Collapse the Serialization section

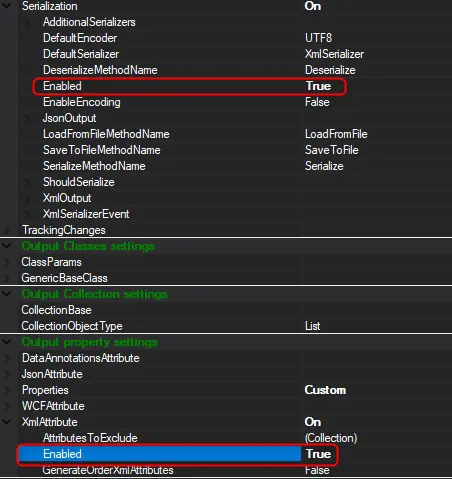click(7, 6)
